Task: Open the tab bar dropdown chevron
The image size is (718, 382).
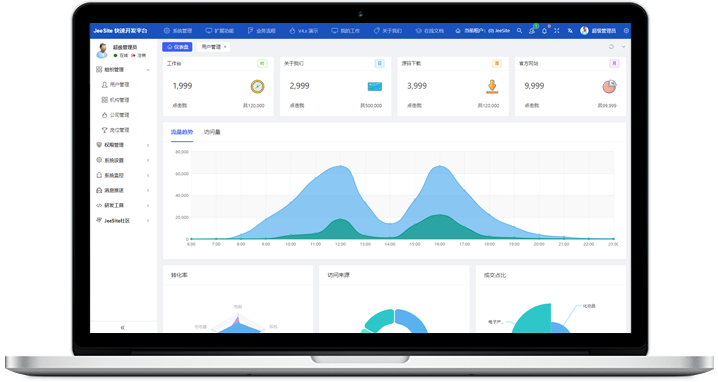Action: [623, 47]
